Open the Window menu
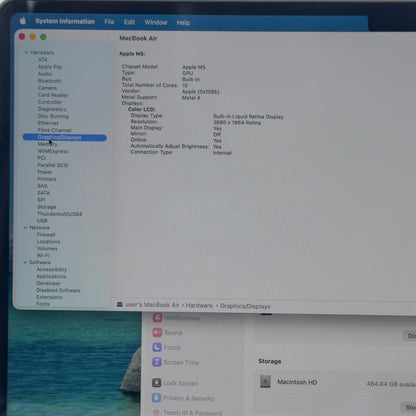Viewport: 416px width, 416px height. point(156,23)
